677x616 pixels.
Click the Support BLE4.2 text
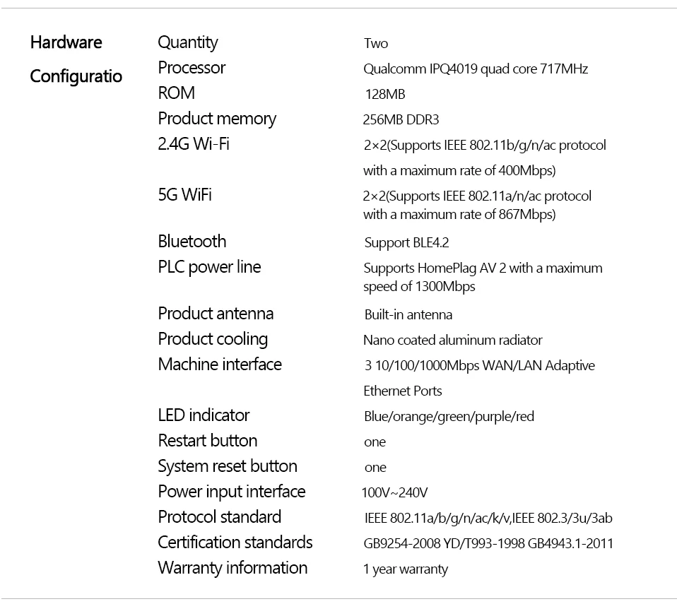click(407, 242)
